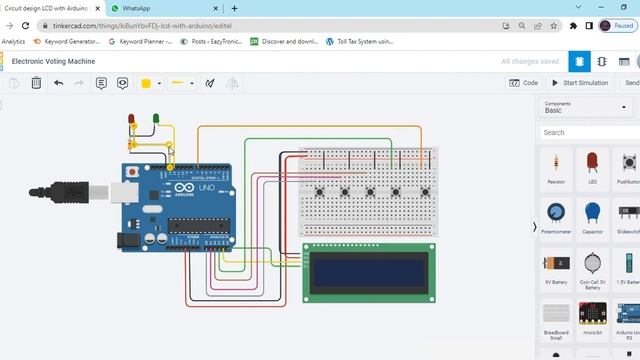This screenshot has height=360, width=640.
Task: Switch to schematic view icon
Action: coord(602,62)
